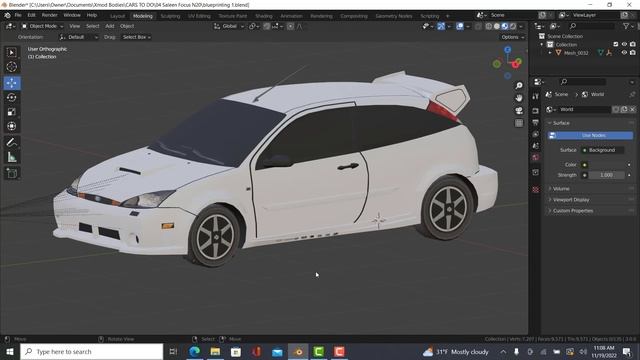640x360 pixels.
Task: Open the Render properties tab icon
Action: (x=536, y=111)
